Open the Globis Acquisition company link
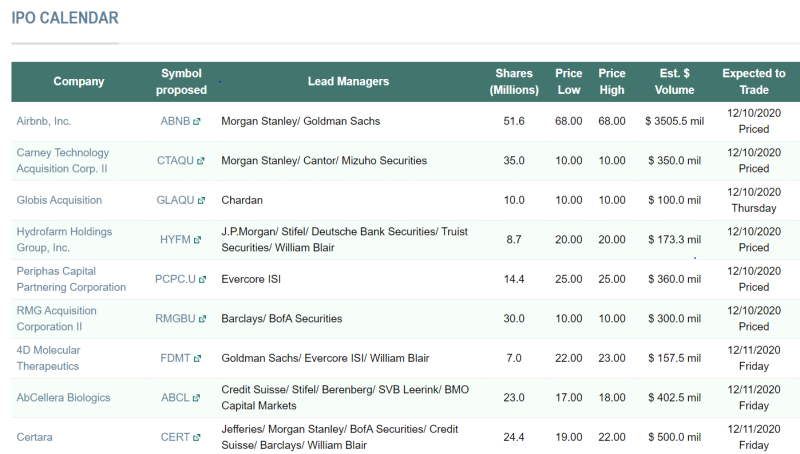 point(59,200)
